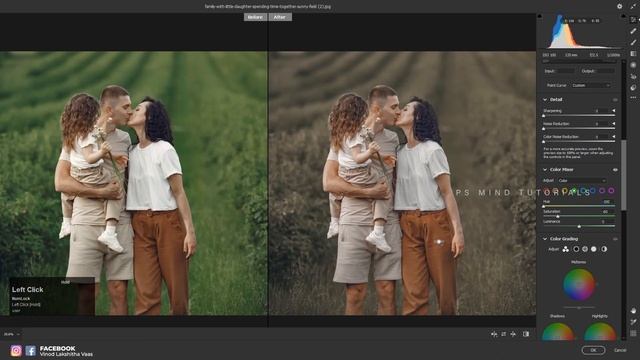Toggle full screen mode icon at top right
The width and height of the screenshot is (640, 360).
coord(633,6)
